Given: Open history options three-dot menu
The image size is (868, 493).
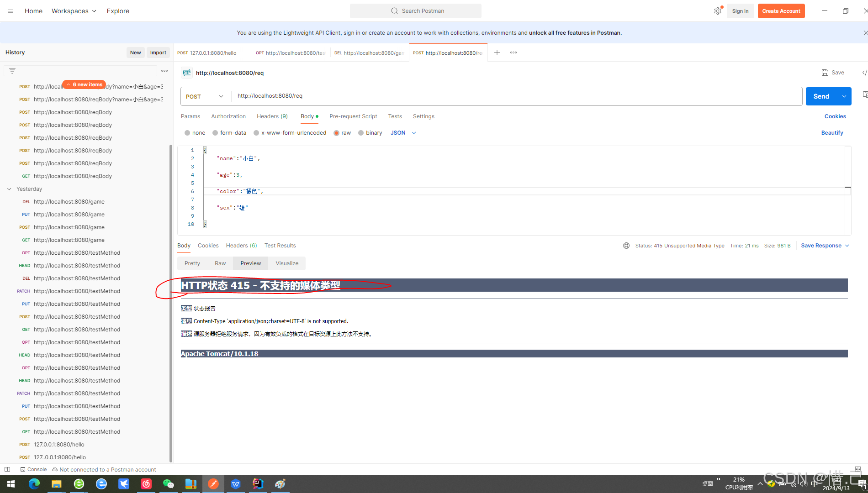Looking at the screenshot, I should pos(164,71).
